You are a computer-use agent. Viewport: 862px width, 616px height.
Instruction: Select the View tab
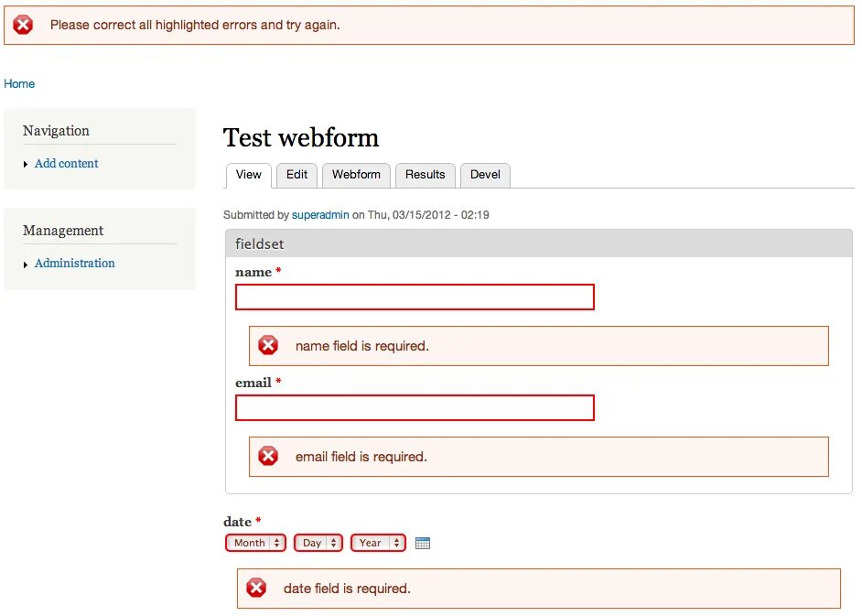[248, 175]
